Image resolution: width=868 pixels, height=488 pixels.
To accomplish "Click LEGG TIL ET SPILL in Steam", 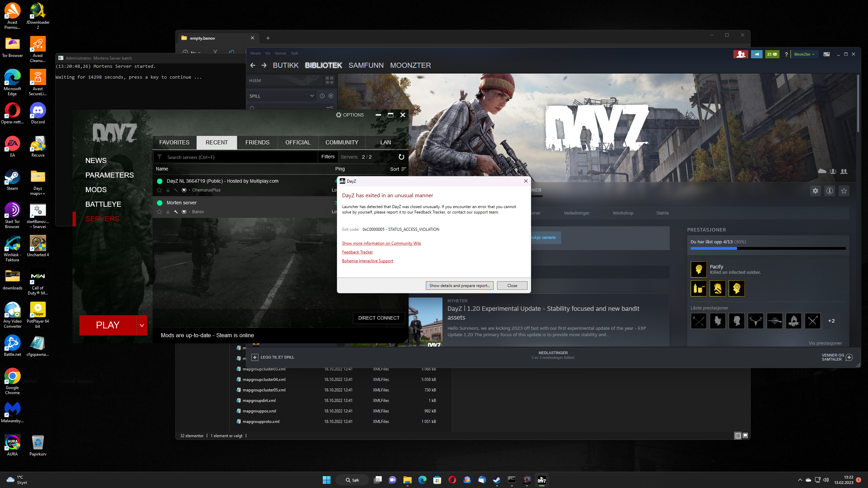I will click(x=273, y=357).
